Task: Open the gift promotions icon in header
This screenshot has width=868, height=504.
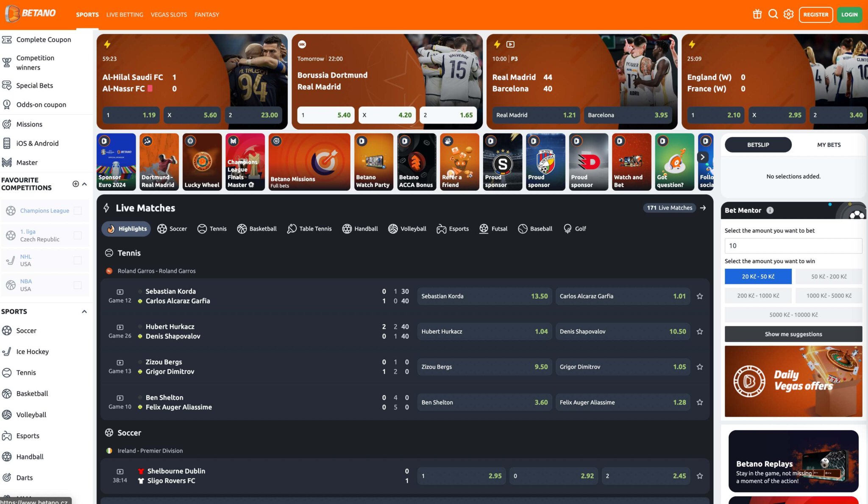Action: tap(757, 14)
